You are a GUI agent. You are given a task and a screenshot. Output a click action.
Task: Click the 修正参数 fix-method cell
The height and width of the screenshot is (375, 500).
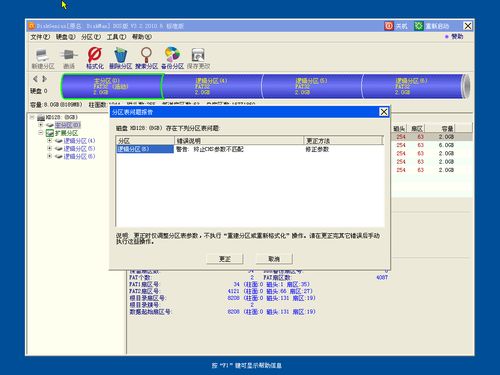(317, 149)
